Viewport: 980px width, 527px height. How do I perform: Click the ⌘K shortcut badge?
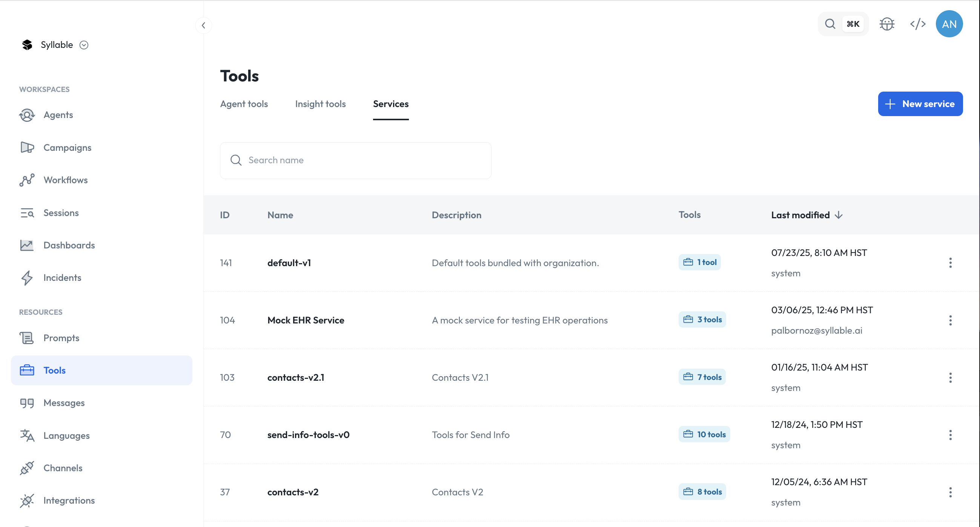point(853,24)
